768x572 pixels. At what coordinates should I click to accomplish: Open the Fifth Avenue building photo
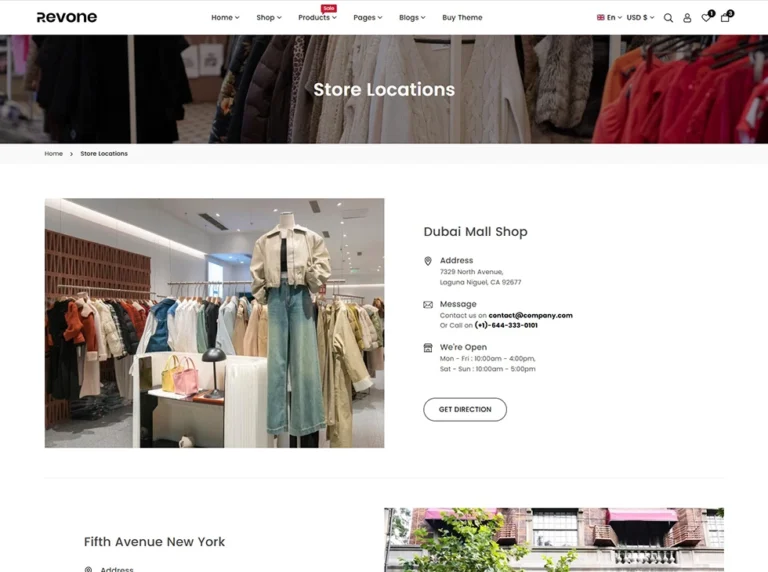(x=554, y=540)
